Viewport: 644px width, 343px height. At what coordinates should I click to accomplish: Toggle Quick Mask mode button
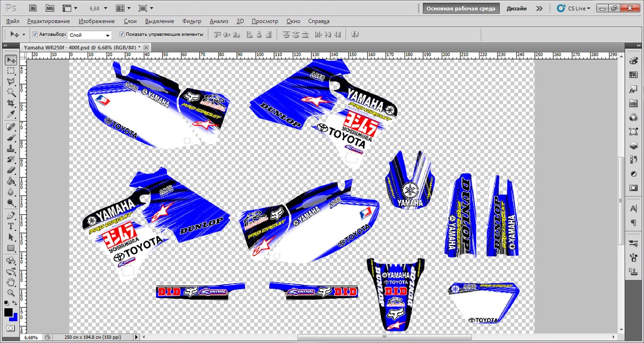(11, 328)
